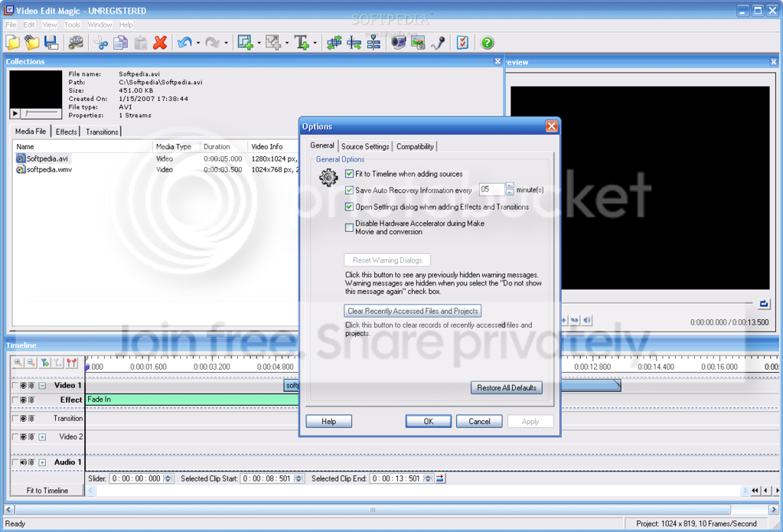
Task: Click the New Project folder icon
Action: 12,43
